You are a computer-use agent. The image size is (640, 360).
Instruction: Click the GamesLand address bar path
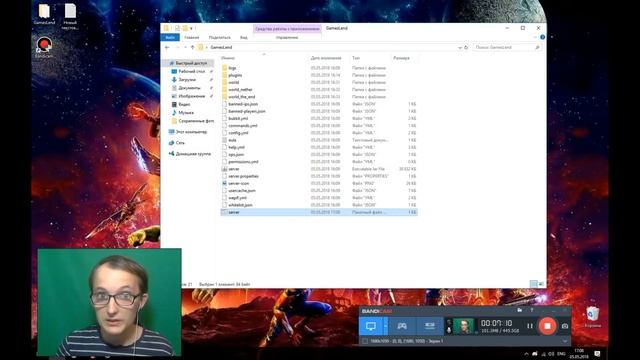pos(221,47)
